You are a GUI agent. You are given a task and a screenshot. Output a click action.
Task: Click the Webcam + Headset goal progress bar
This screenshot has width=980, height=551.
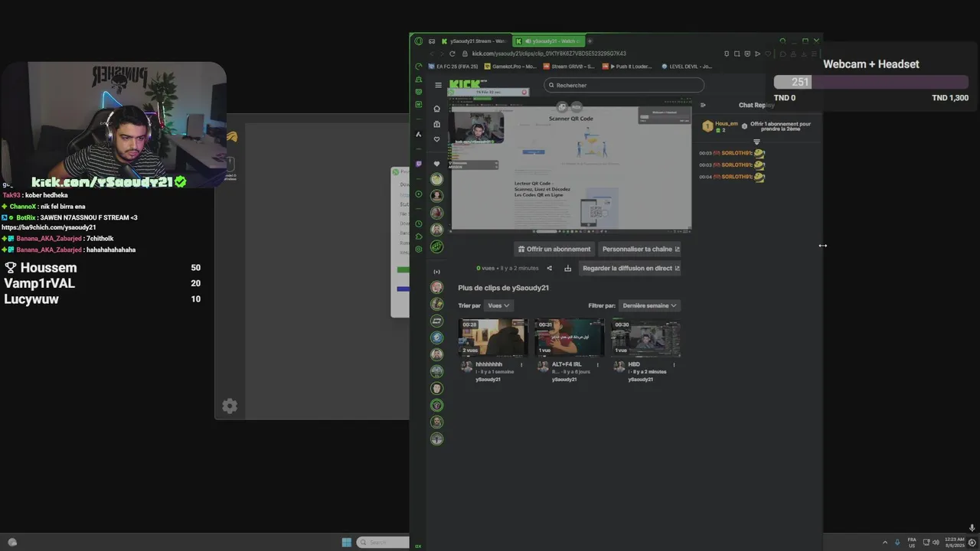click(871, 82)
